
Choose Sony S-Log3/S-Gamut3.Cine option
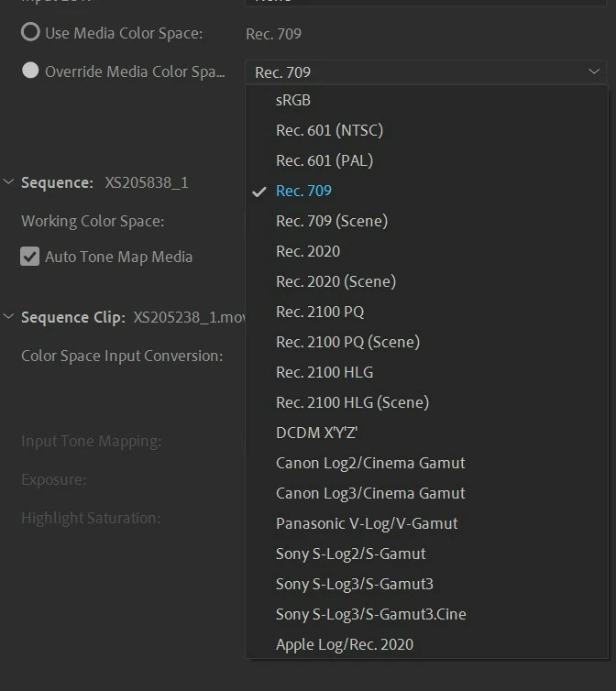[x=426, y=614]
